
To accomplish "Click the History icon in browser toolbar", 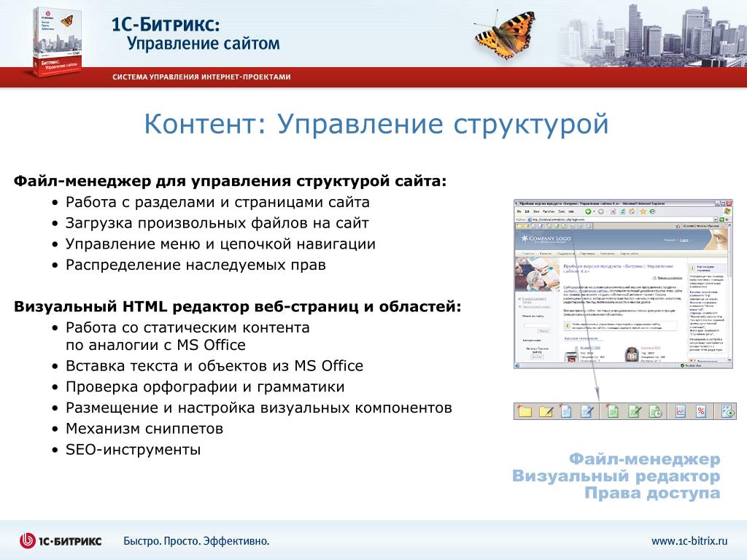I will tap(652, 211).
